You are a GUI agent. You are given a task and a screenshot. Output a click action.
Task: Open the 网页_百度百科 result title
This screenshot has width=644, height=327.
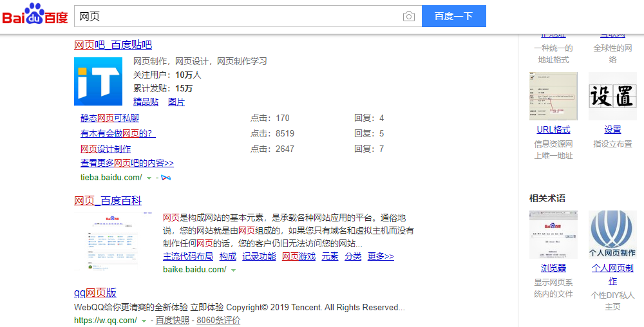[108, 201]
